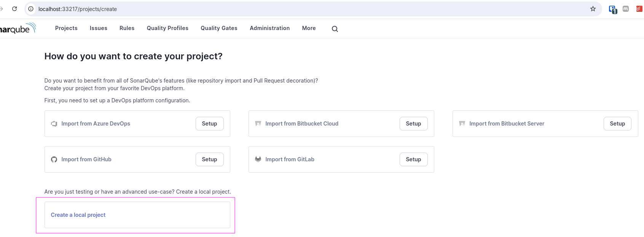
Task: Expand the More dropdown menu
Action: point(309,28)
